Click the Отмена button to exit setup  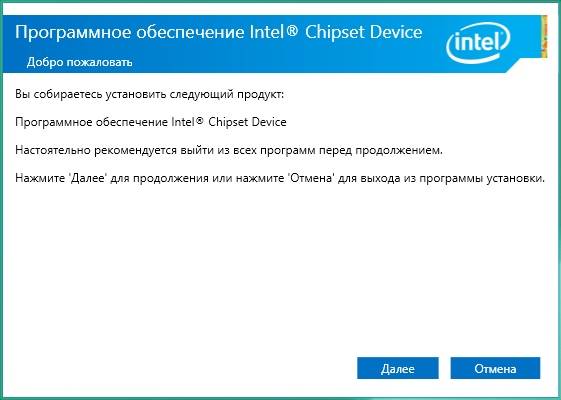pos(495,368)
